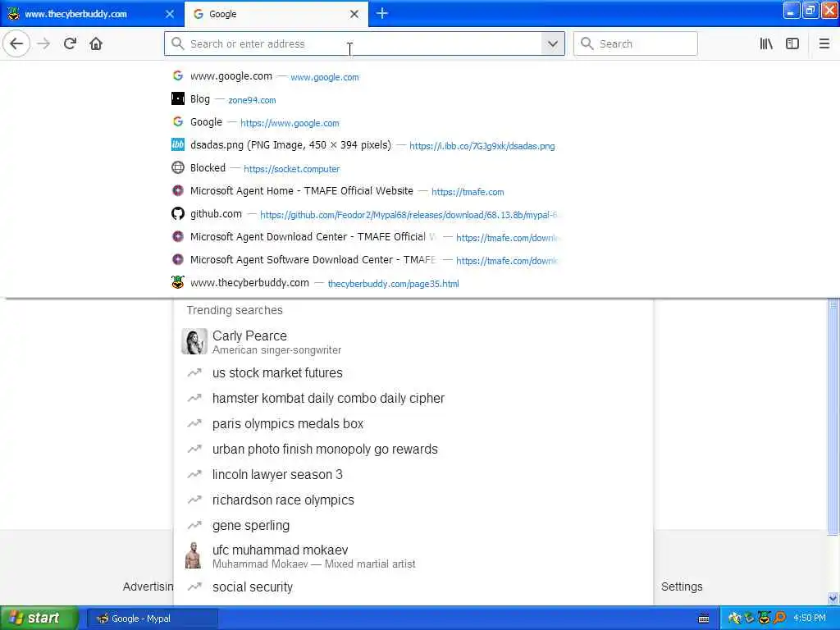Click the page vertical scrollbar
The height and width of the screenshot is (630, 840).
point(833,417)
